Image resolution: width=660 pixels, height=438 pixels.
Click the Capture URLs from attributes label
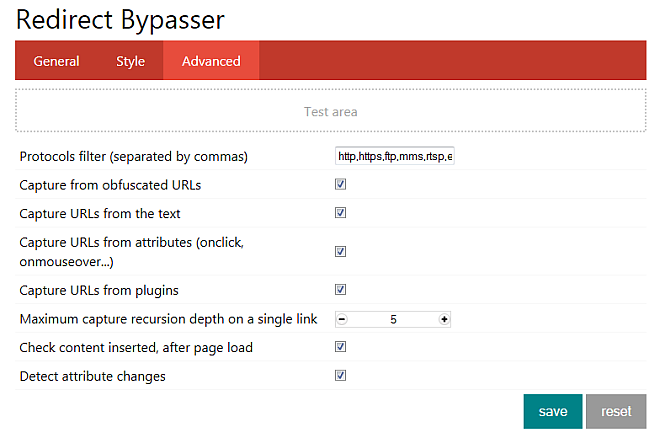click(131, 252)
